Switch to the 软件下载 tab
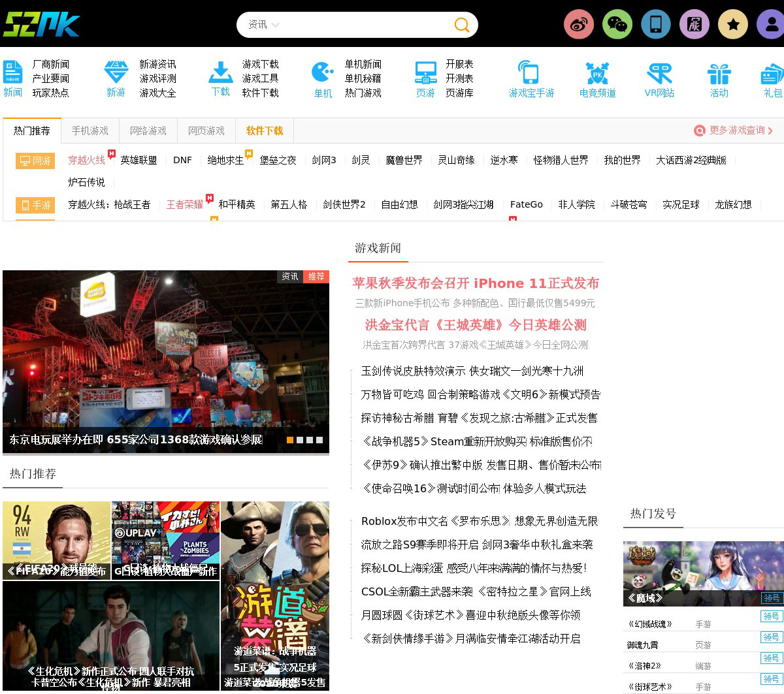Screen dimensions: 784x694 click(265, 131)
